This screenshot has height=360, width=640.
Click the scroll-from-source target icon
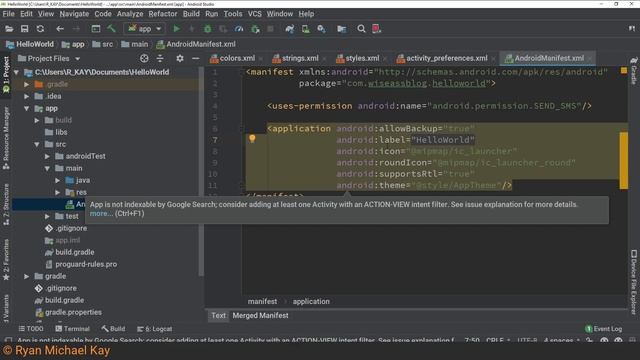pyautogui.click(x=144, y=58)
